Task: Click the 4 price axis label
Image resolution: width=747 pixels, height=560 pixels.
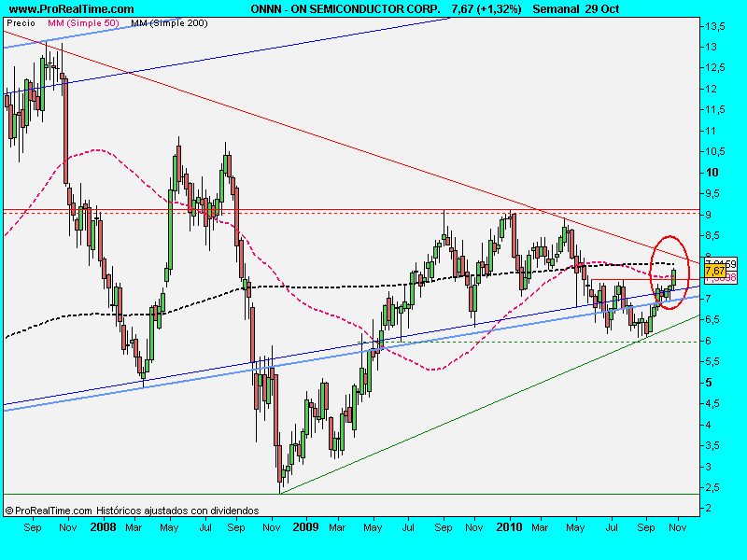Action: pos(709,425)
